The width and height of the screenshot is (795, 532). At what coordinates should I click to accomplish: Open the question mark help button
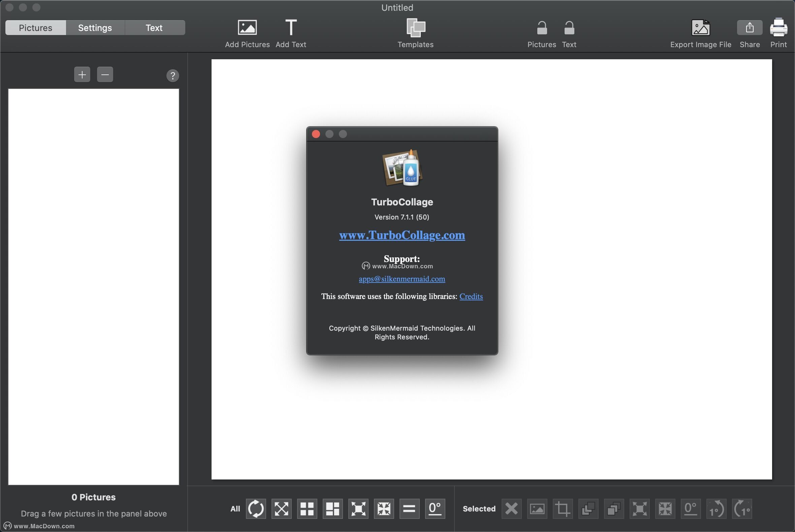pyautogui.click(x=172, y=75)
